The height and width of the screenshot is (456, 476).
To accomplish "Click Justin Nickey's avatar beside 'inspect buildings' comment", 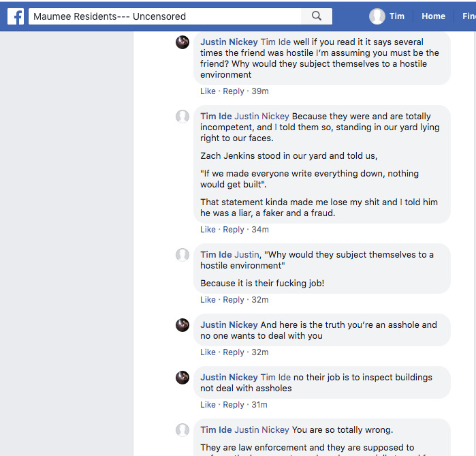I will tap(183, 378).
